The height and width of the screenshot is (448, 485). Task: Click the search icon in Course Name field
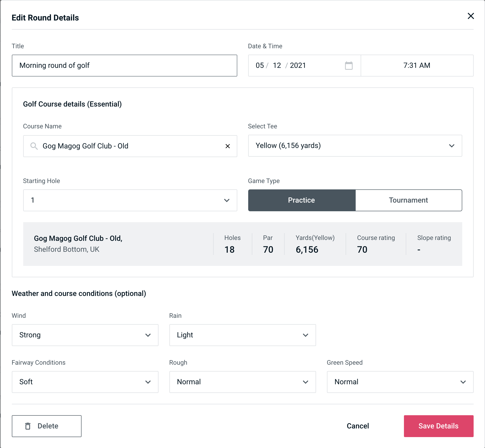[34, 146]
